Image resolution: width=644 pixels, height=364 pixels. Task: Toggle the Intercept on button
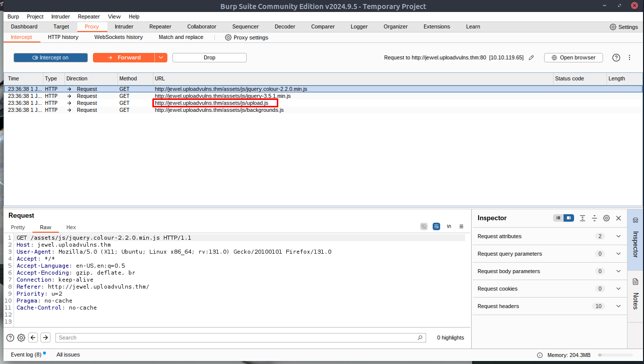click(50, 58)
